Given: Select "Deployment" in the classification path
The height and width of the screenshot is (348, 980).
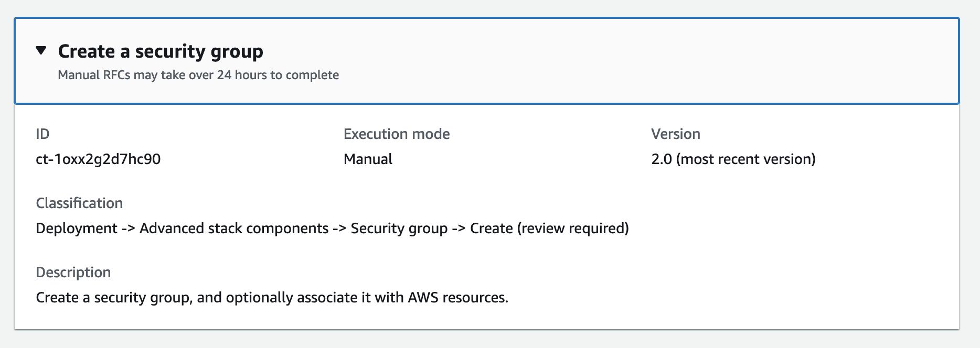Looking at the screenshot, I should coord(77,229).
